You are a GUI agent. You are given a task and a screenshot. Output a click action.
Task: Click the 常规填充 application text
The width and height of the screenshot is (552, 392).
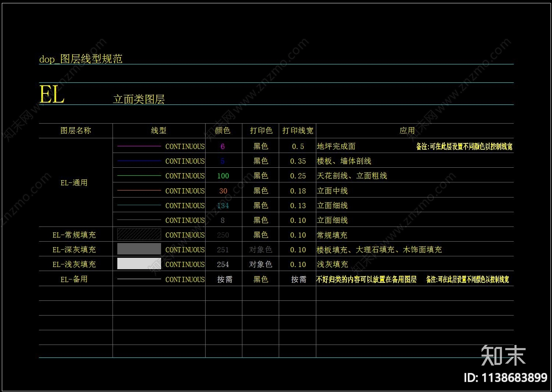click(x=332, y=235)
